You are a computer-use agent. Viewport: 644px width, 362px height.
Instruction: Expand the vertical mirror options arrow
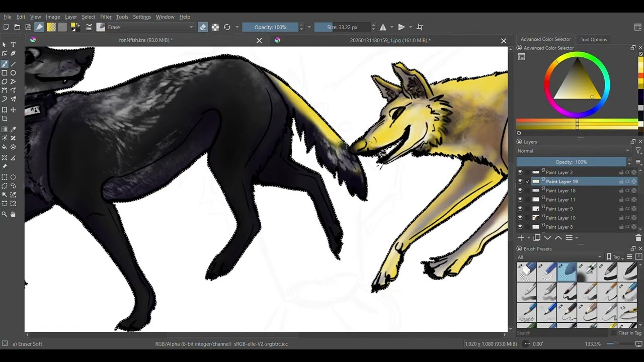click(x=410, y=27)
